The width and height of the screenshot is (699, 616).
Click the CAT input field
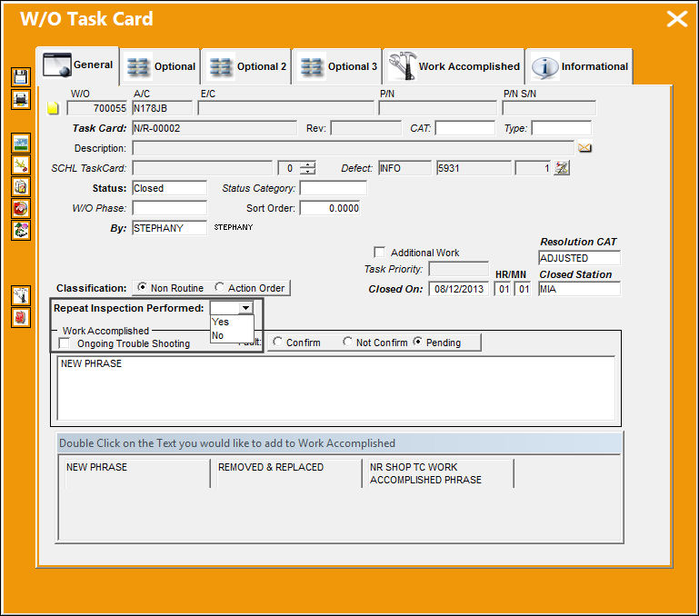pyautogui.click(x=465, y=128)
